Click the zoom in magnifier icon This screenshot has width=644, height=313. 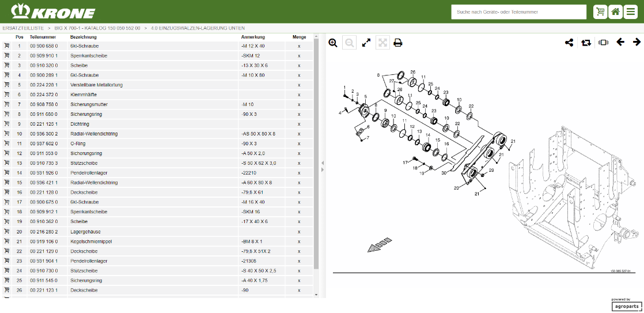tap(333, 43)
